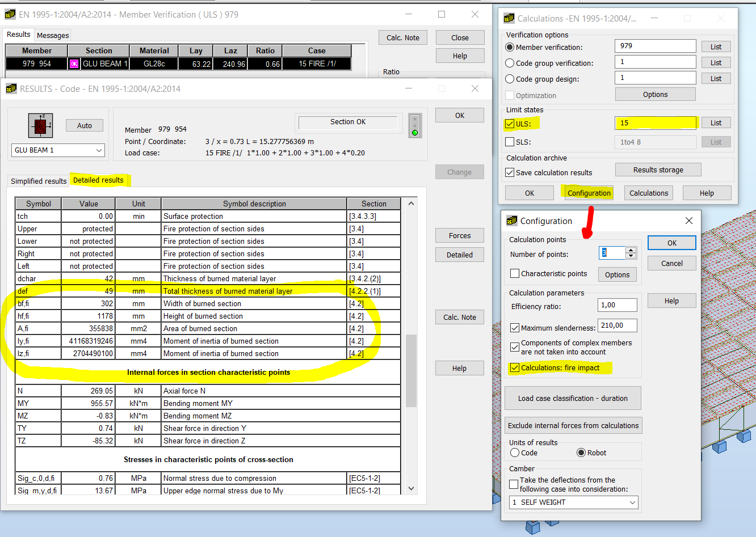Click the detailed results scrollbar down arrow
The image size is (756, 537).
411,488
